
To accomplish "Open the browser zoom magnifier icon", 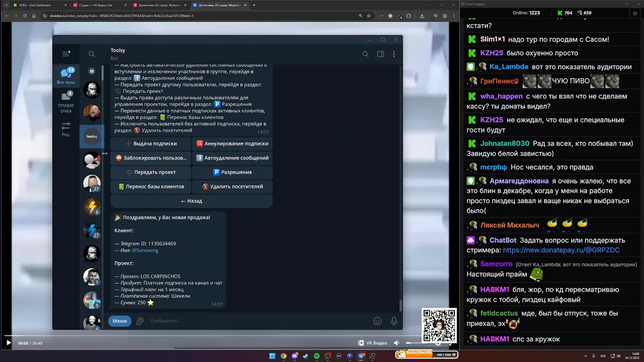I will pyautogui.click(x=361, y=16).
